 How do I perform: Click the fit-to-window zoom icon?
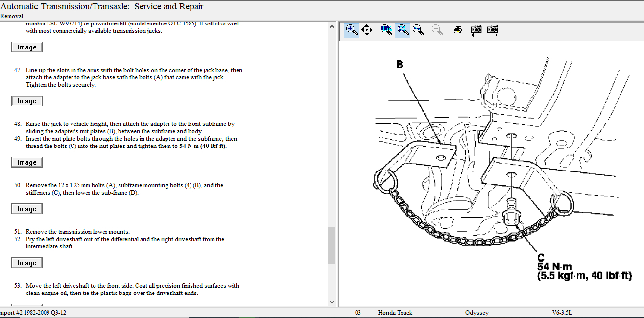coord(403,30)
